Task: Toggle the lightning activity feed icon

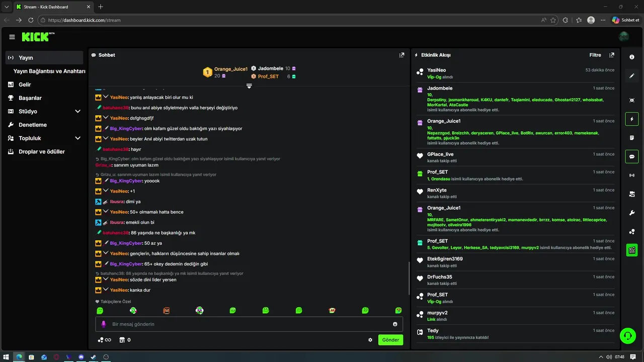Action: click(632, 119)
